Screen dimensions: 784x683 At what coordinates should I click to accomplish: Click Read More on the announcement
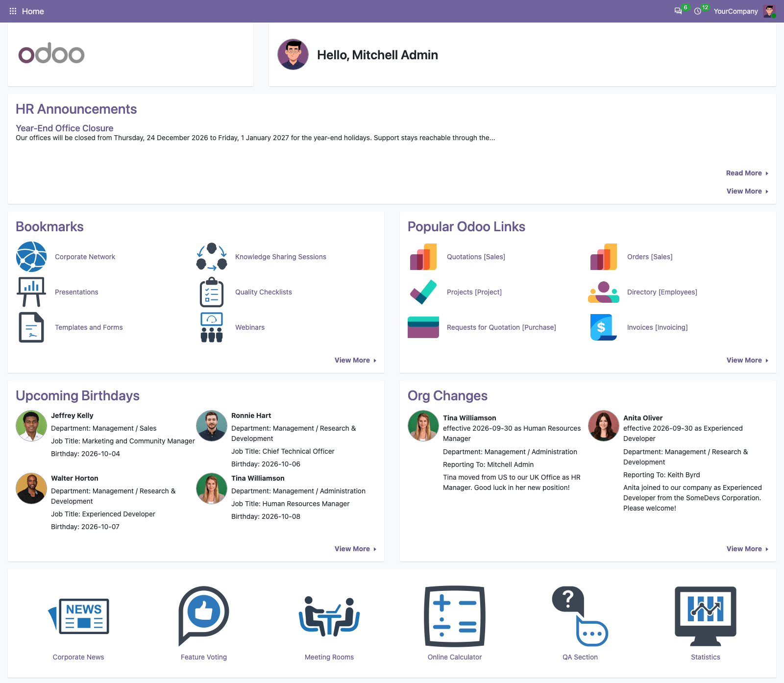[747, 173]
